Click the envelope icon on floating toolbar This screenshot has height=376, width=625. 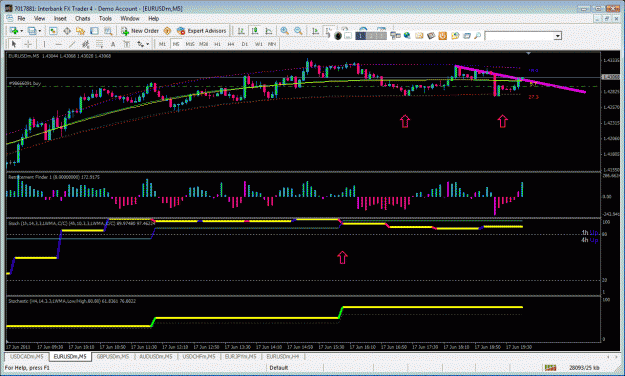pyautogui.click(x=419, y=36)
